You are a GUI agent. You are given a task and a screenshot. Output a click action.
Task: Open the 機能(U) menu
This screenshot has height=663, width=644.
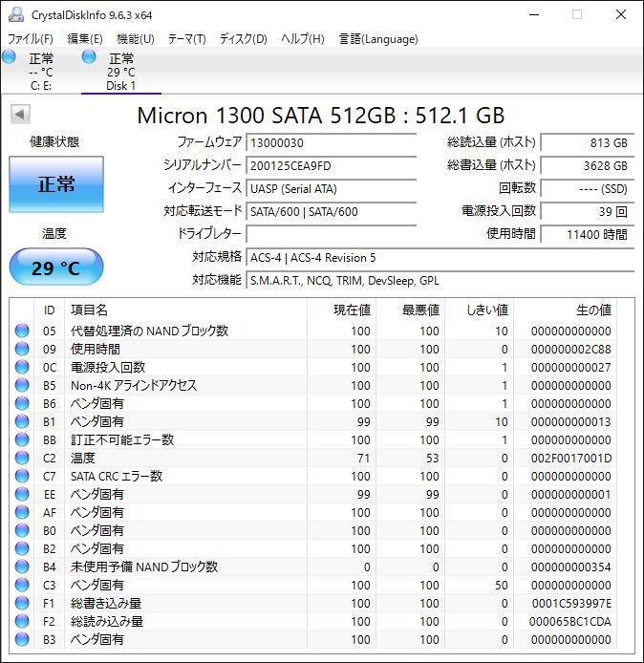point(136,39)
